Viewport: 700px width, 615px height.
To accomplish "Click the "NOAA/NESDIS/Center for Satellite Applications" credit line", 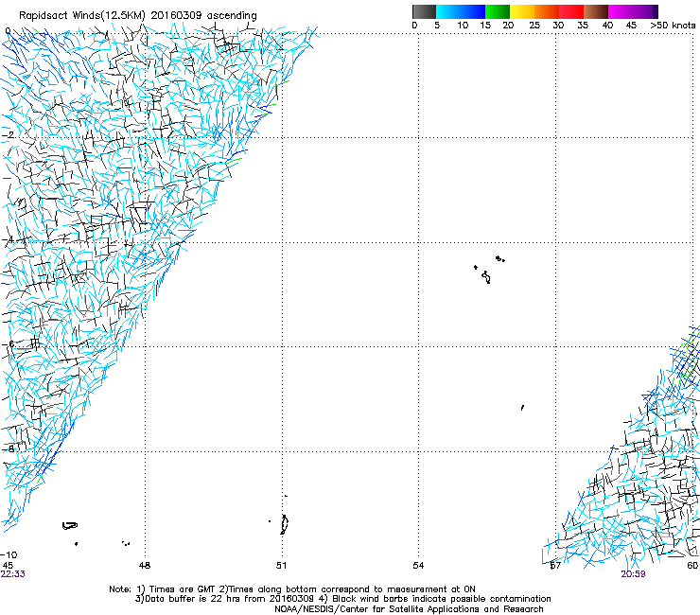I will [x=409, y=609].
